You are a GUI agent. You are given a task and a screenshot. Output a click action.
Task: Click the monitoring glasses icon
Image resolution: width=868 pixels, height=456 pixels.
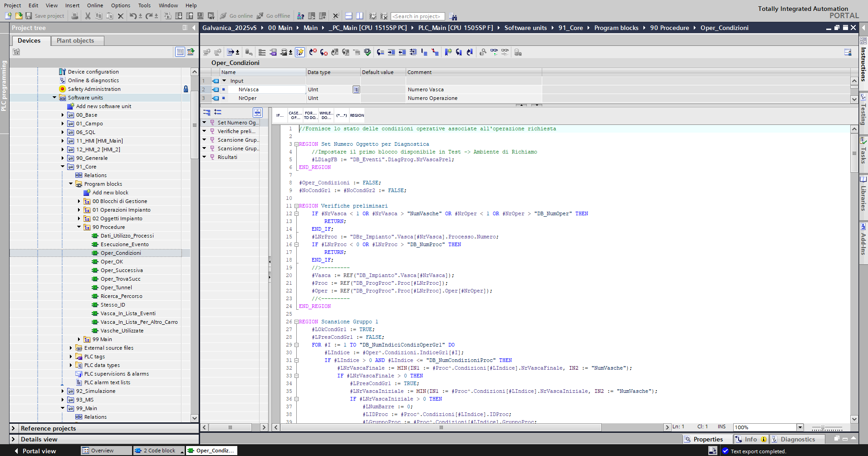click(494, 52)
